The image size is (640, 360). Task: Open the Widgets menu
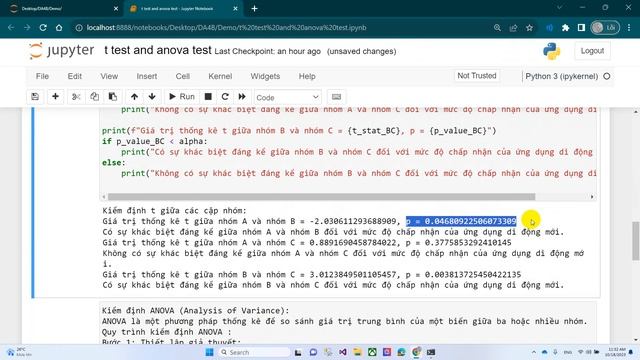[265, 76]
